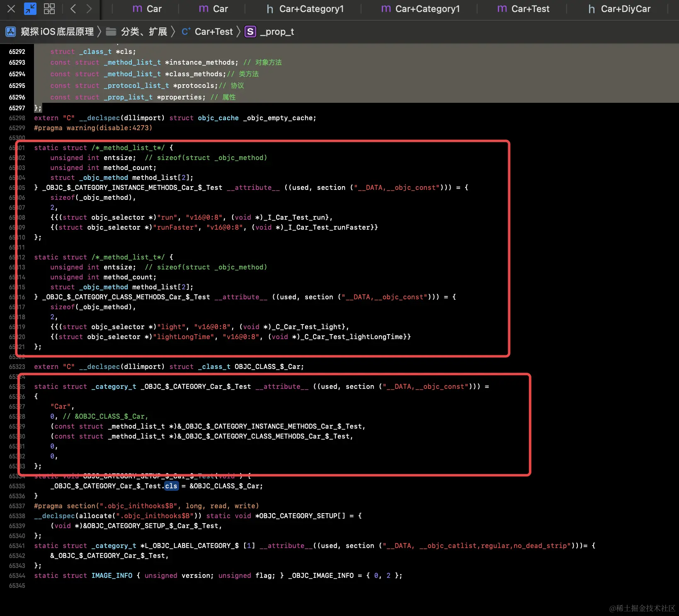Click _OBJC_$_CATEGORY_INSTANCE_METHODS_Car_$_Test on line 65305

click(x=132, y=188)
